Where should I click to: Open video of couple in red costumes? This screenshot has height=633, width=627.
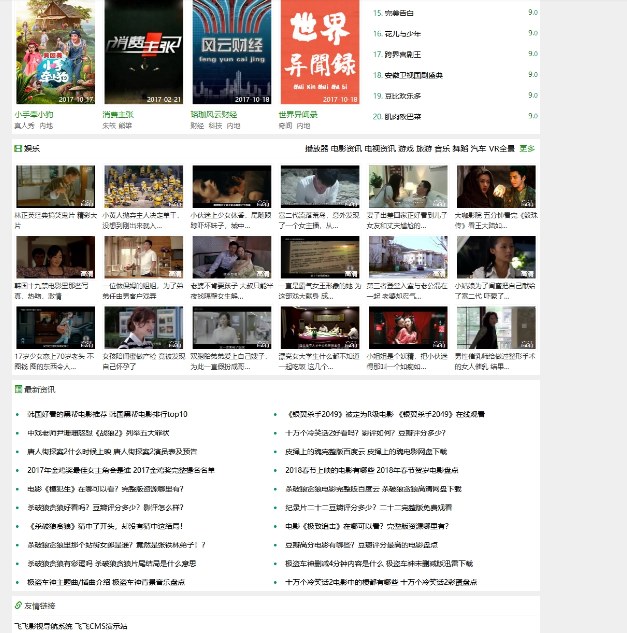408,327
